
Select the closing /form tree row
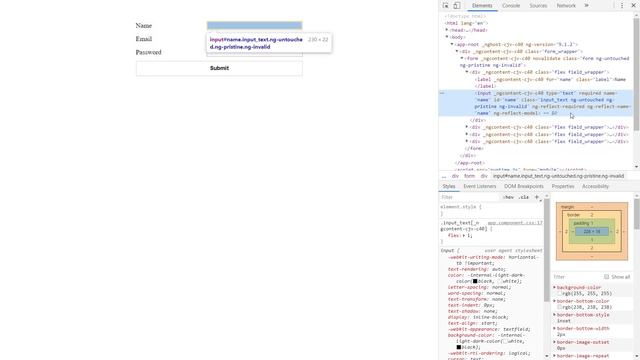[474, 149]
